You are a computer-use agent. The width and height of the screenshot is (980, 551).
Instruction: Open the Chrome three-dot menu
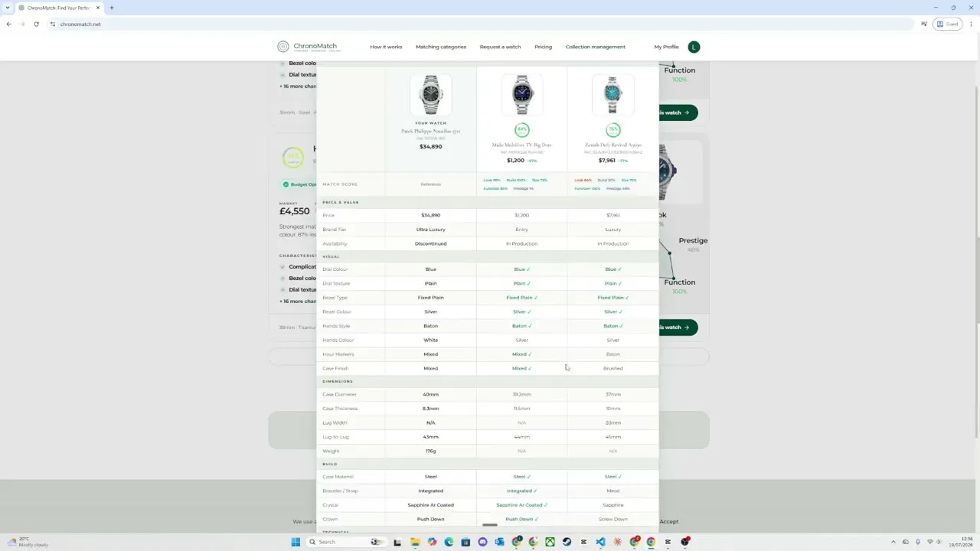971,24
